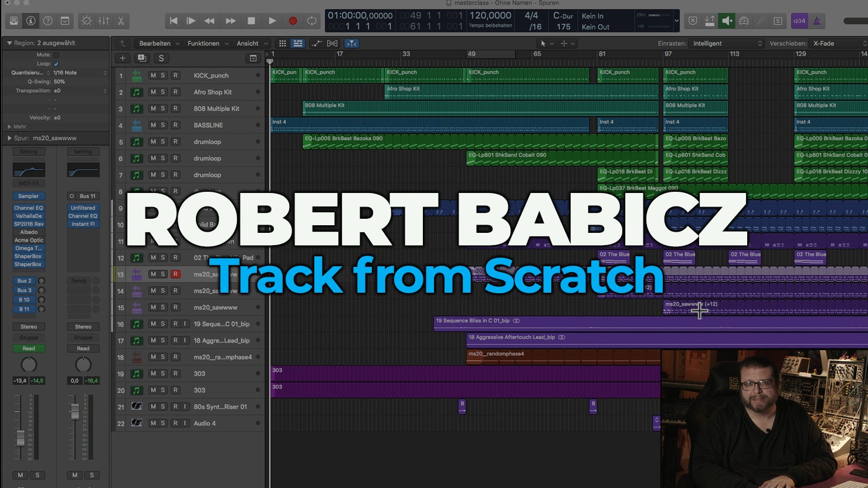Image resolution: width=868 pixels, height=488 pixels.
Task: Click the left channel strip volume fader
Action: click(21, 437)
